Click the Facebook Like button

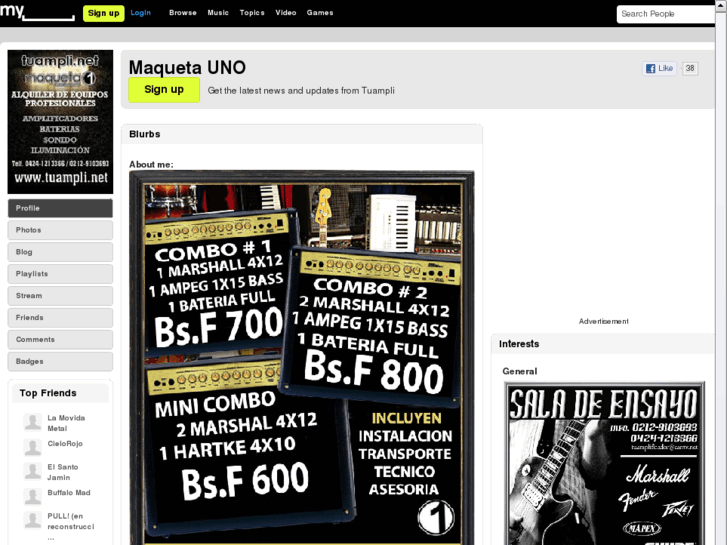click(659, 68)
